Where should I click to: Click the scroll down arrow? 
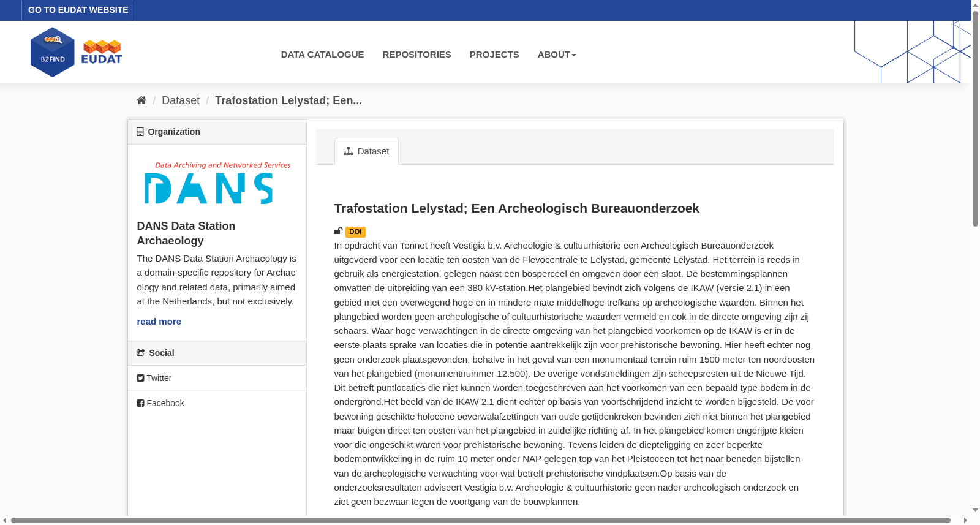click(975, 510)
